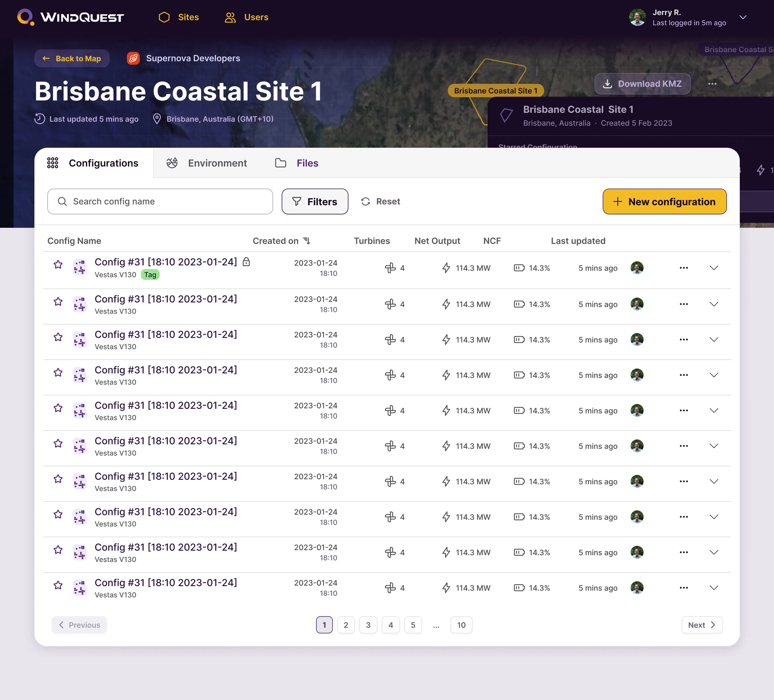This screenshot has height=700, width=774.
Task: Click the WindQuest logo icon
Action: coord(25,17)
